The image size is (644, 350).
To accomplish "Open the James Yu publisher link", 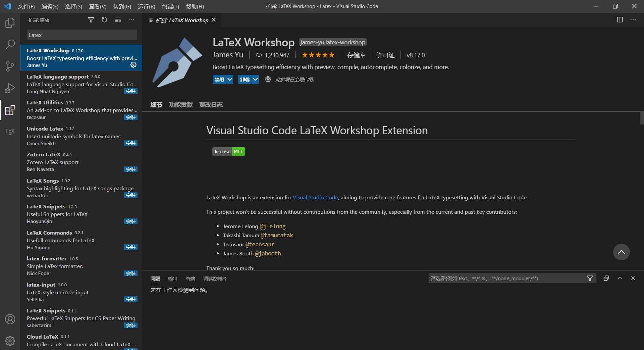I will tap(228, 55).
